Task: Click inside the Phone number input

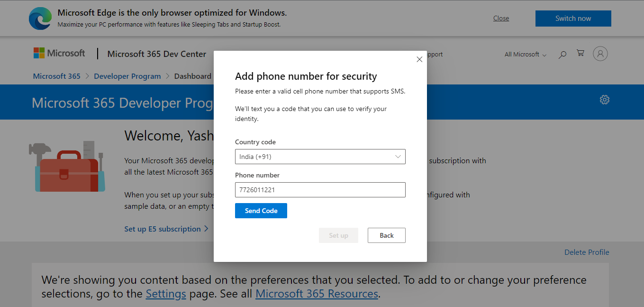Action: coord(320,190)
